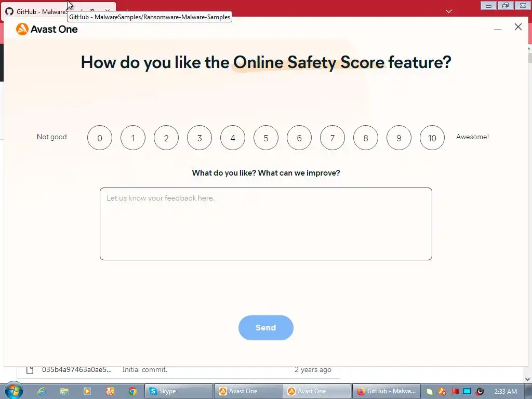Click the Send feedback button

tap(265, 328)
